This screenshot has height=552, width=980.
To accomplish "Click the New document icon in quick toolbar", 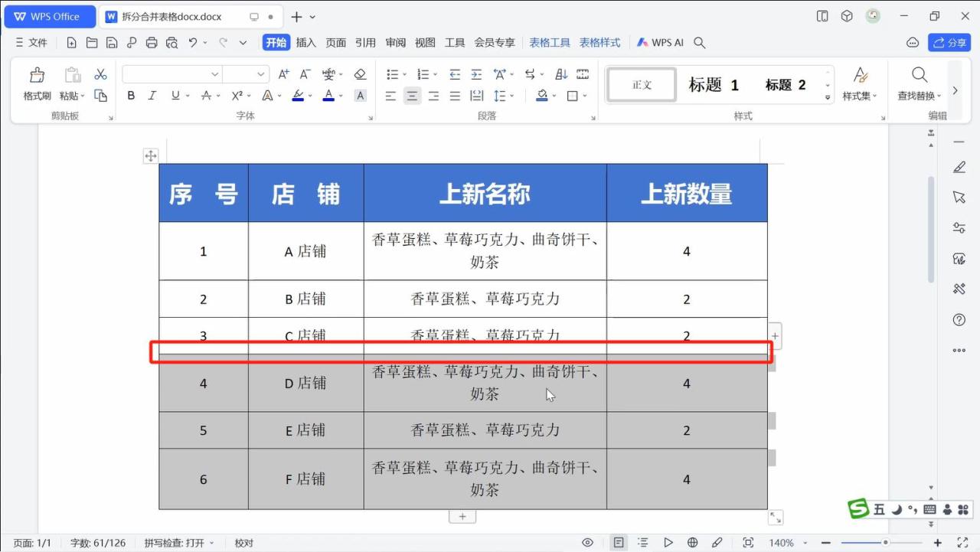I will (x=72, y=43).
